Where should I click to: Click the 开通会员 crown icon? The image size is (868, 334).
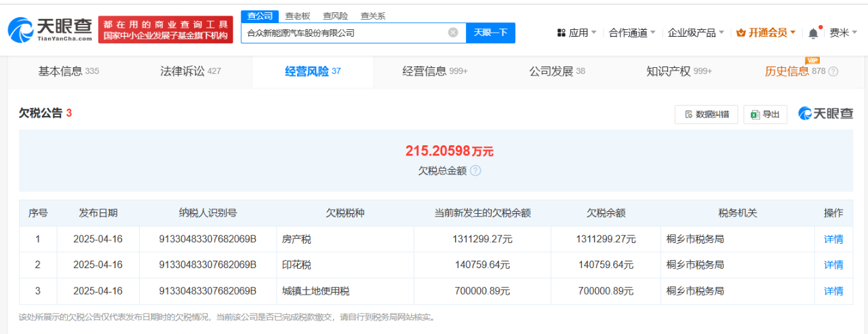(x=741, y=33)
